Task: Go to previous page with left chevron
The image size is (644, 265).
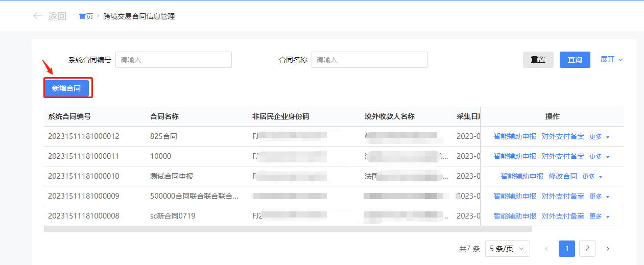Action: coord(546,249)
